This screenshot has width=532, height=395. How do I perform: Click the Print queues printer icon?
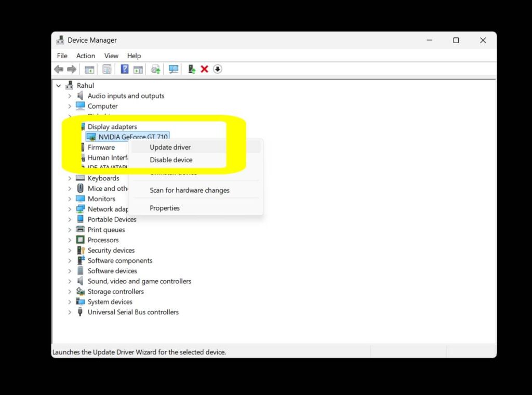point(81,229)
